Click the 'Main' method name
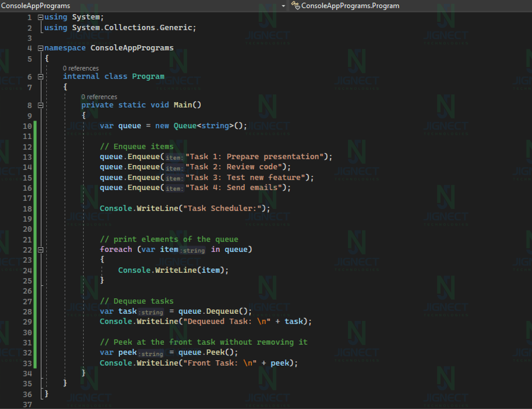The width and height of the screenshot is (532, 409). [x=183, y=105]
